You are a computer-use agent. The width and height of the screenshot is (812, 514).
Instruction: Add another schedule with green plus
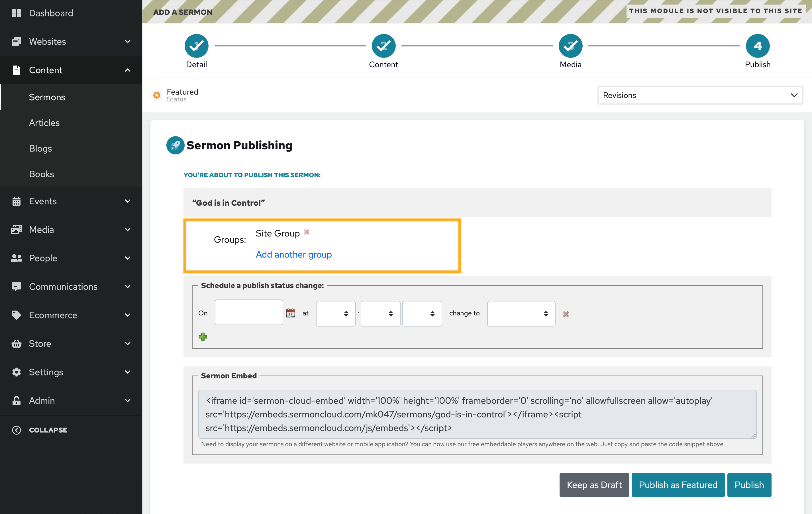(x=203, y=336)
